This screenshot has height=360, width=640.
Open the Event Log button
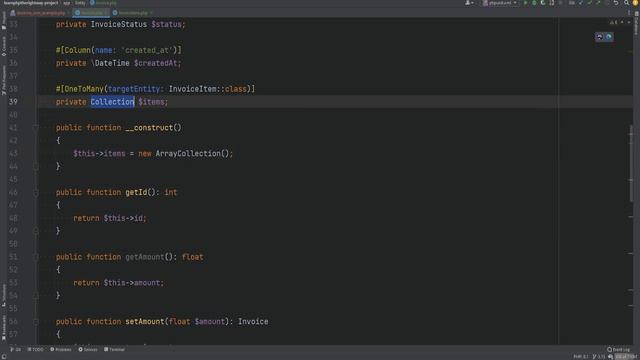click(x=618, y=349)
